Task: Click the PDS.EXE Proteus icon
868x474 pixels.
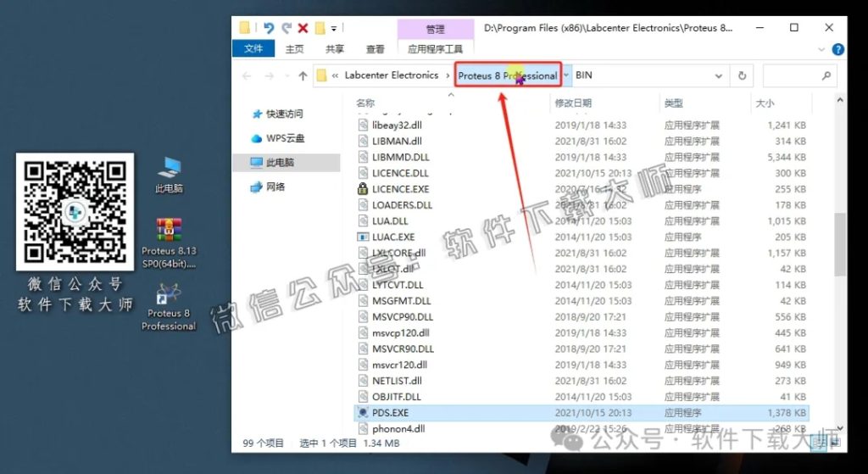Action: point(363,413)
